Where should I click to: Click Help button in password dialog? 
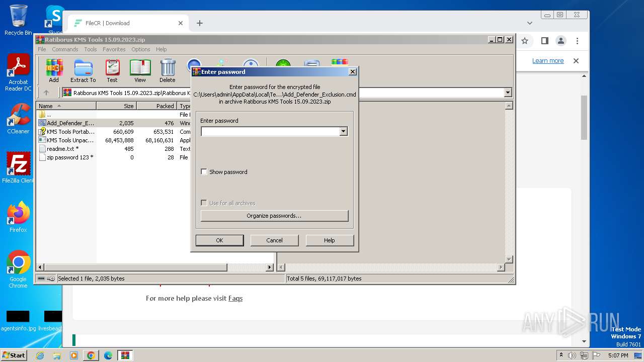(329, 240)
